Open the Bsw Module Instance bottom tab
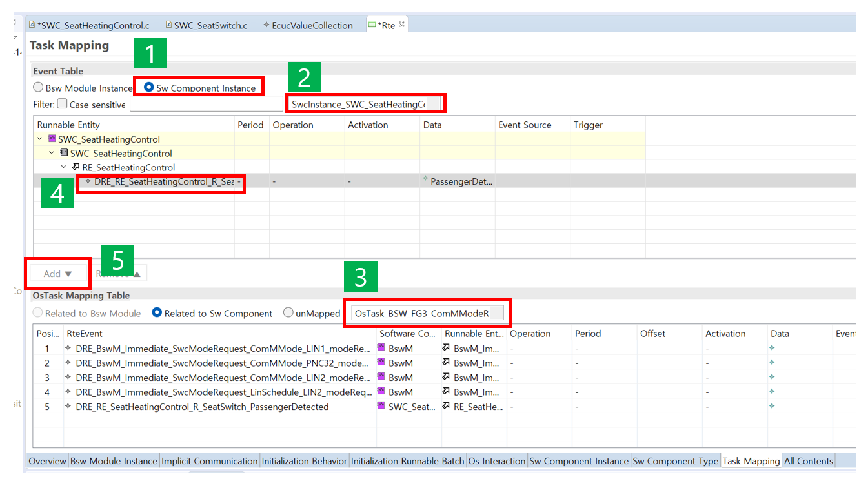The width and height of the screenshot is (868, 479). point(114,461)
